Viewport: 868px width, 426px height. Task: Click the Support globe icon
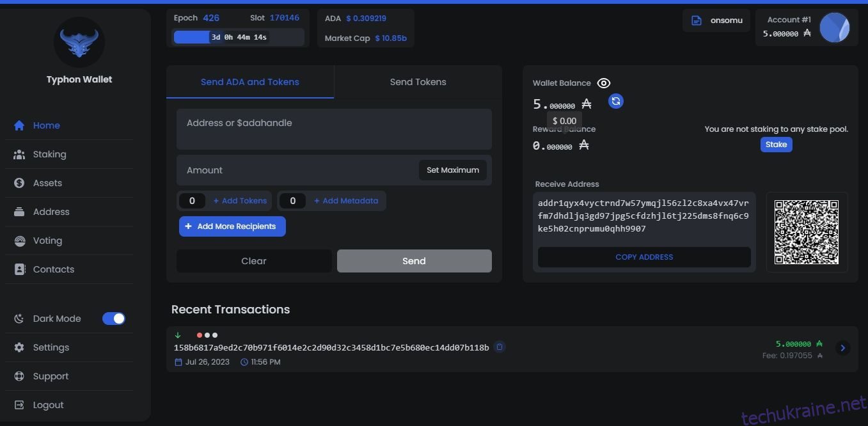click(19, 376)
